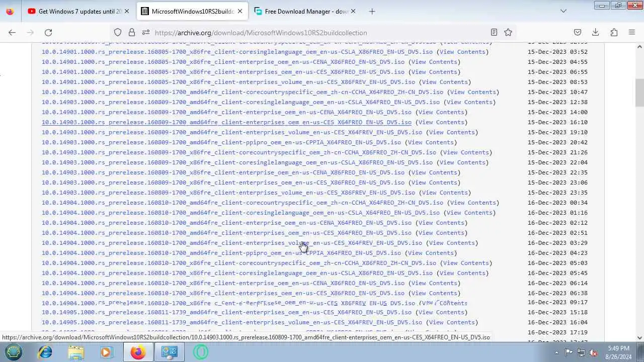The height and width of the screenshot is (362, 644).
Task: Open Action Center flag icon
Action: [569, 352]
